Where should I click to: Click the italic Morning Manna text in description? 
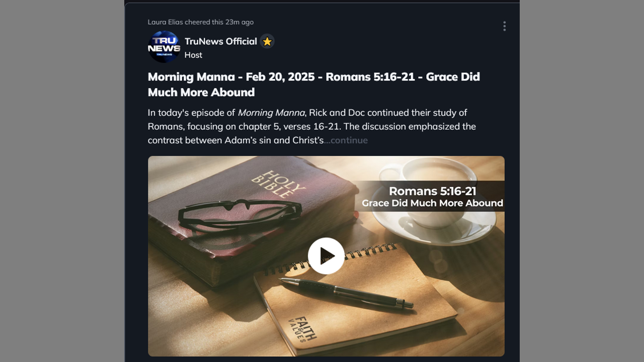click(x=271, y=113)
